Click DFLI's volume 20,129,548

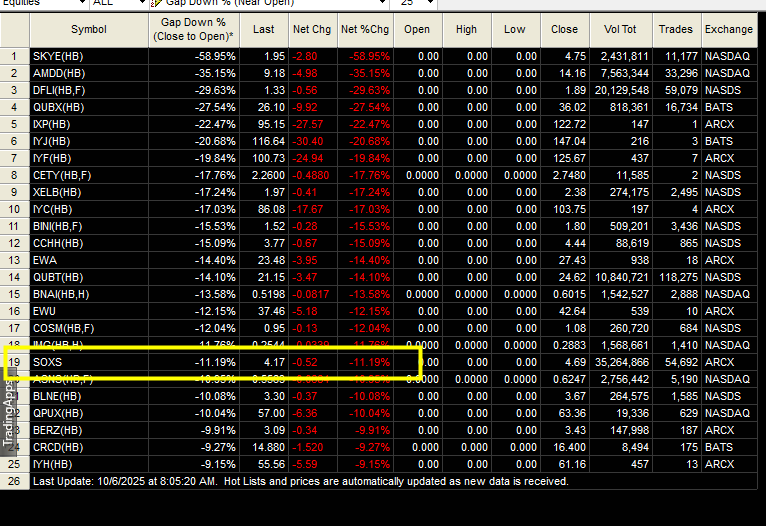621,90
